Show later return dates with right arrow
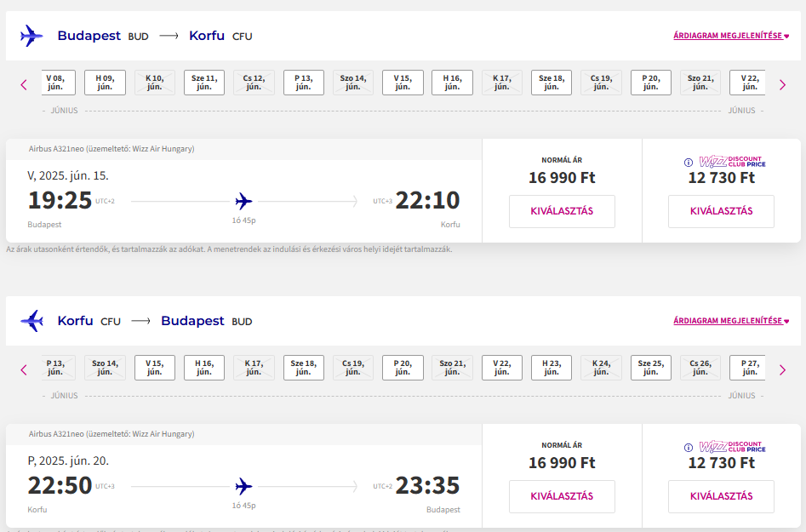This screenshot has height=532, width=806. click(x=782, y=370)
